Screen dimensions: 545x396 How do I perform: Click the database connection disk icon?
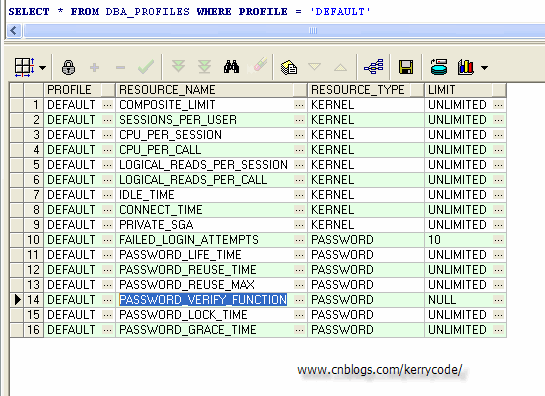click(x=439, y=67)
